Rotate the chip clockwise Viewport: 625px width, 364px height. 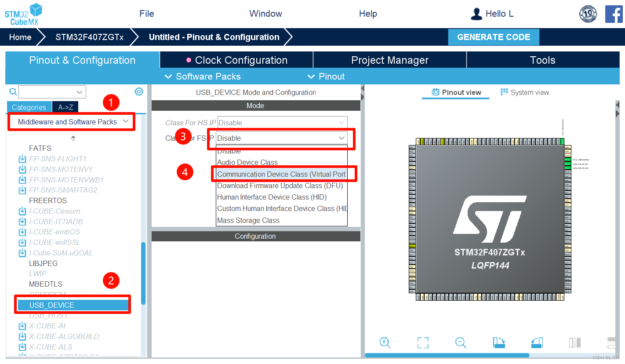point(499,342)
